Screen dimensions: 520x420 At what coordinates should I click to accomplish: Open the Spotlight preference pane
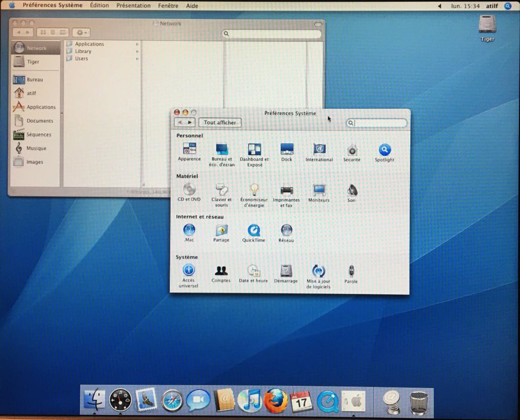(384, 150)
